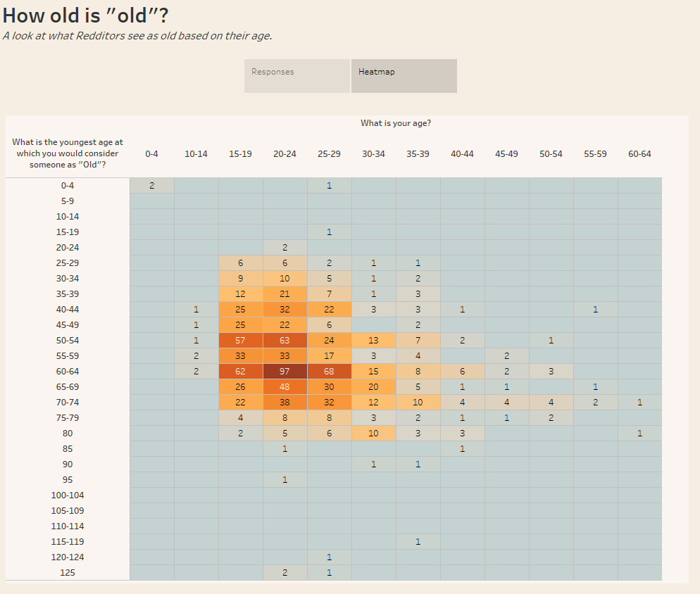The image size is (700, 594).
Task: Click the 115-119 row label
Action: tap(68, 541)
